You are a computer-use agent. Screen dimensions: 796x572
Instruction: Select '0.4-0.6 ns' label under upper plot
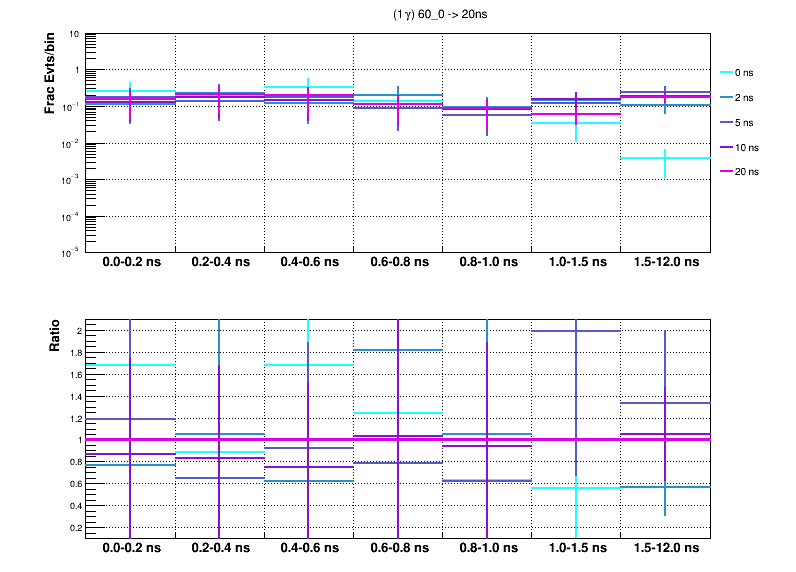(x=309, y=263)
